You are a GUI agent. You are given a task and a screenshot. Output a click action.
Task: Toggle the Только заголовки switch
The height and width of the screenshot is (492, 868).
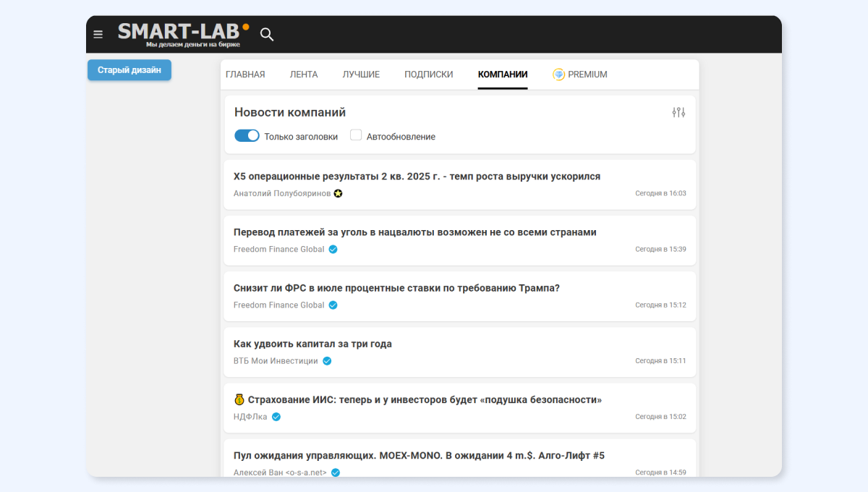click(247, 135)
